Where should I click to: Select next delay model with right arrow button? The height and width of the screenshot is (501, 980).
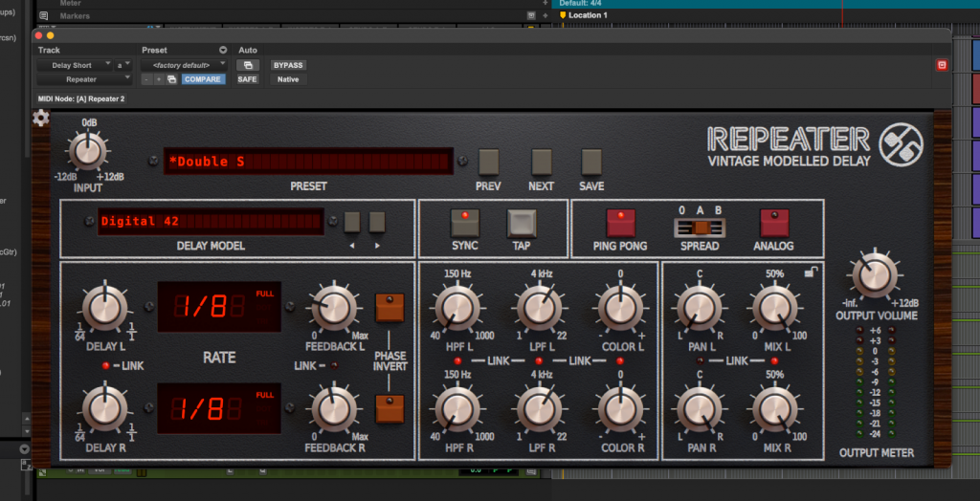point(377,223)
